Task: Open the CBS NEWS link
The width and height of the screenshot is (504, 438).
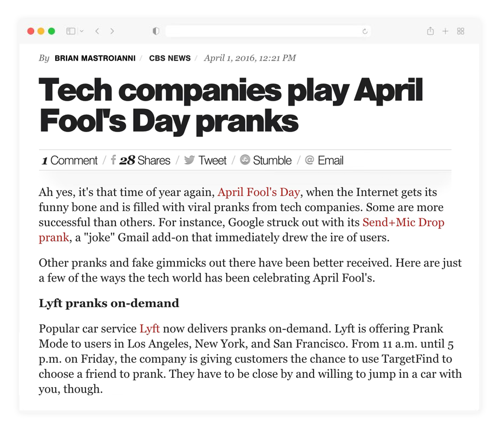Action: pos(170,58)
